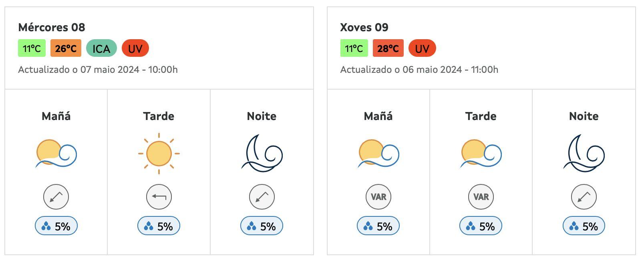
Task: Select the Tarde column on Mércores
Action: point(159,116)
